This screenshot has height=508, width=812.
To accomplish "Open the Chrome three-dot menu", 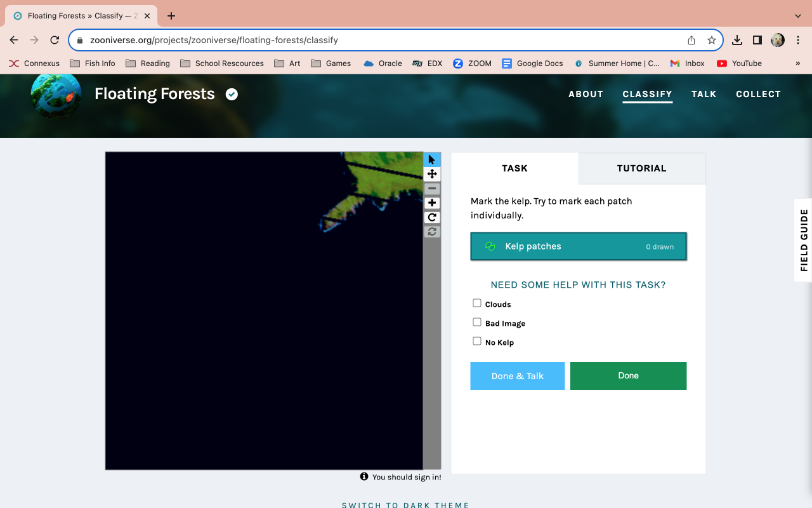I will pos(798,40).
